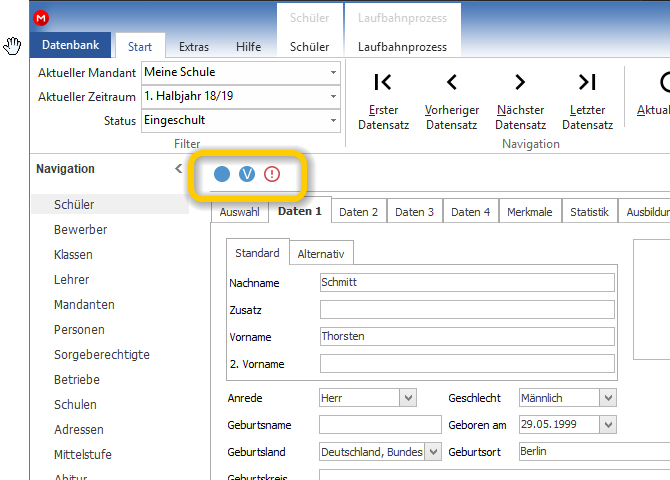Click the Nachname field containing Schmitt
670x480 pixels.
coord(467,283)
